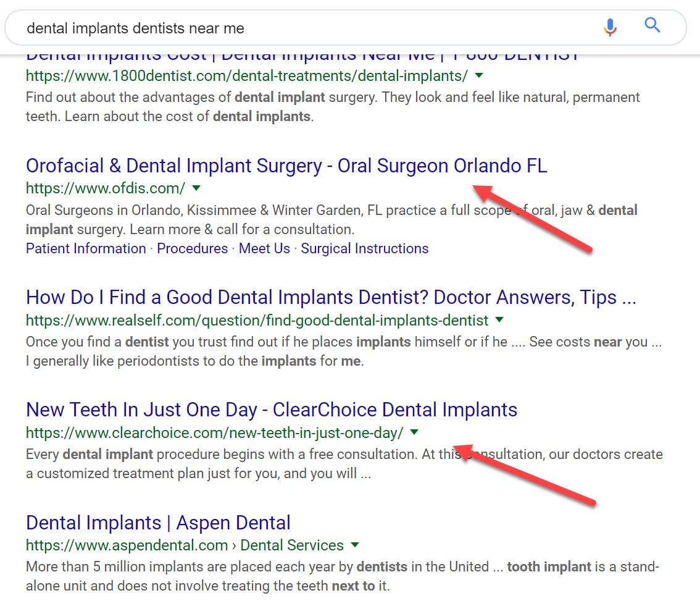Expand the dropdown arrow next to clearchoice.com URL

414,432
